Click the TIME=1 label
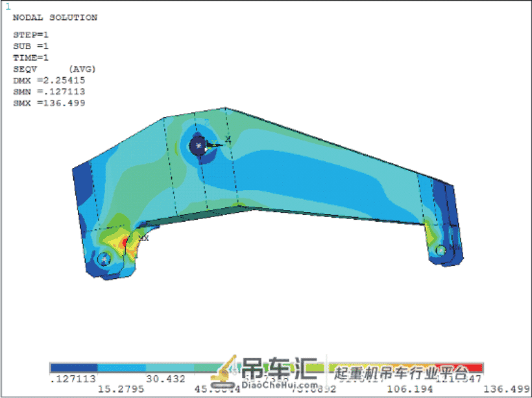Viewport: 532px width, 398px height. 30,58
